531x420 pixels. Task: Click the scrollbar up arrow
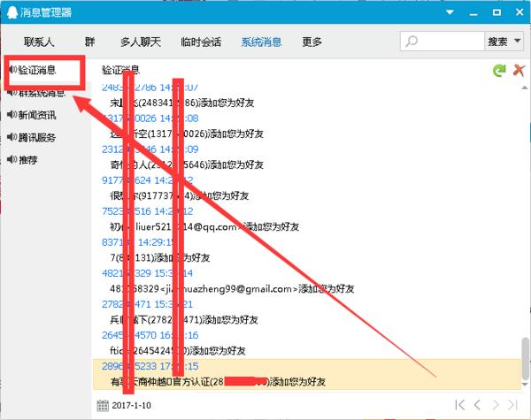click(x=525, y=88)
